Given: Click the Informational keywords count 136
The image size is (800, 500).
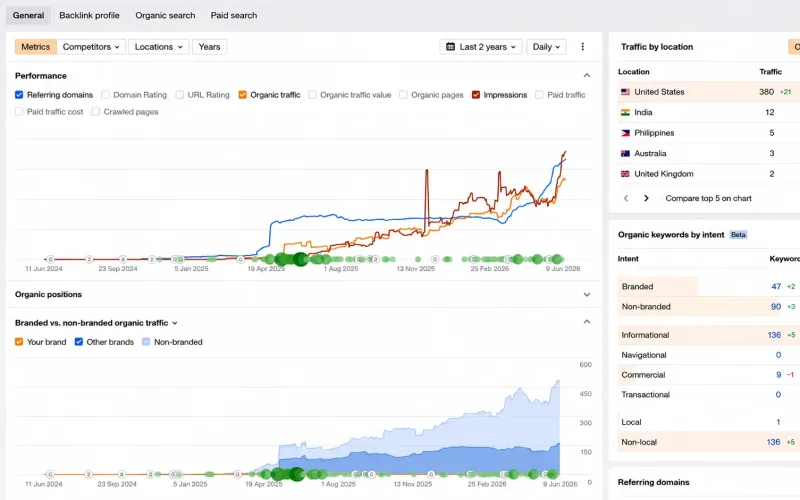Looking at the screenshot, I should 774,335.
